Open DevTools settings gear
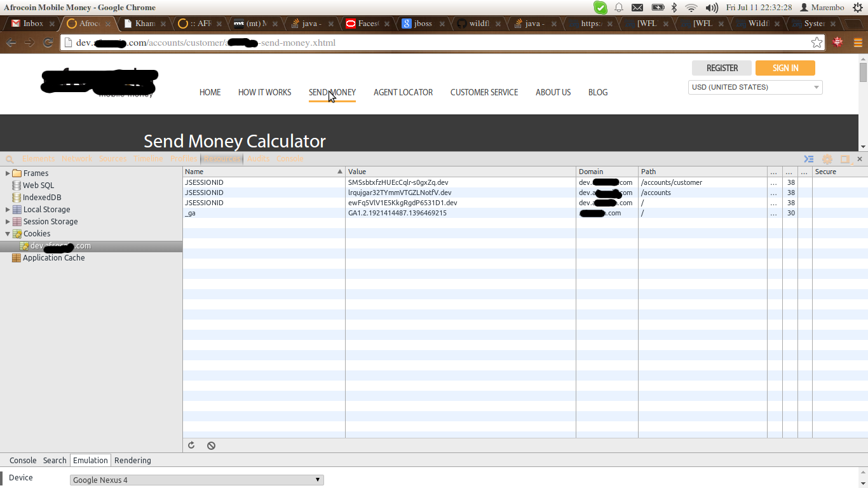The width and height of the screenshot is (868, 488). (x=827, y=159)
